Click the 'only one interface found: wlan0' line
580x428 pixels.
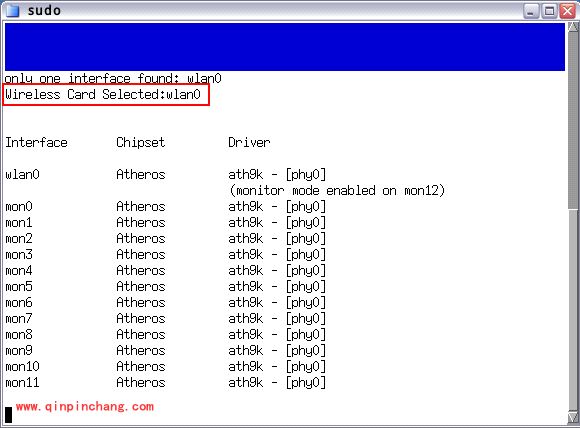point(113,78)
